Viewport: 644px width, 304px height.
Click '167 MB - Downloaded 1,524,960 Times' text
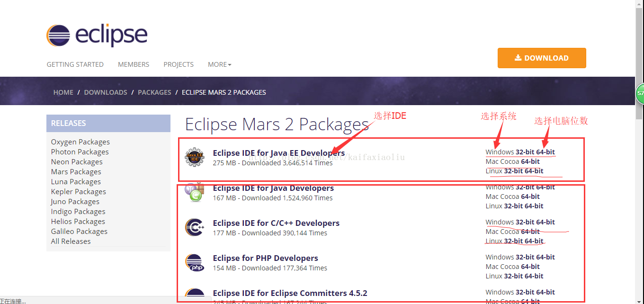click(x=273, y=198)
